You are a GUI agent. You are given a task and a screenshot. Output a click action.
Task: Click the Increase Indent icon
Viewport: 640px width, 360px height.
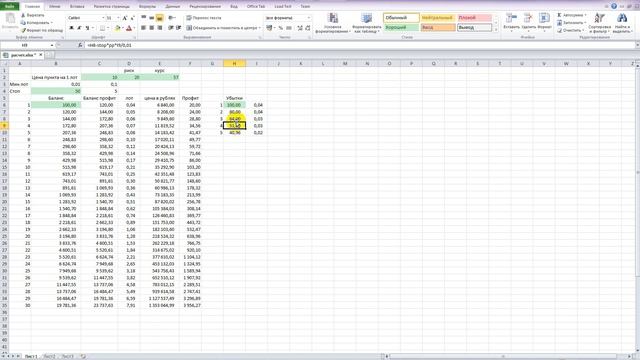tap(178, 28)
